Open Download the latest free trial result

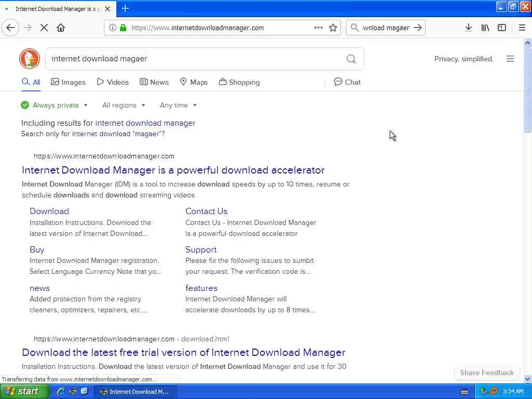183,353
